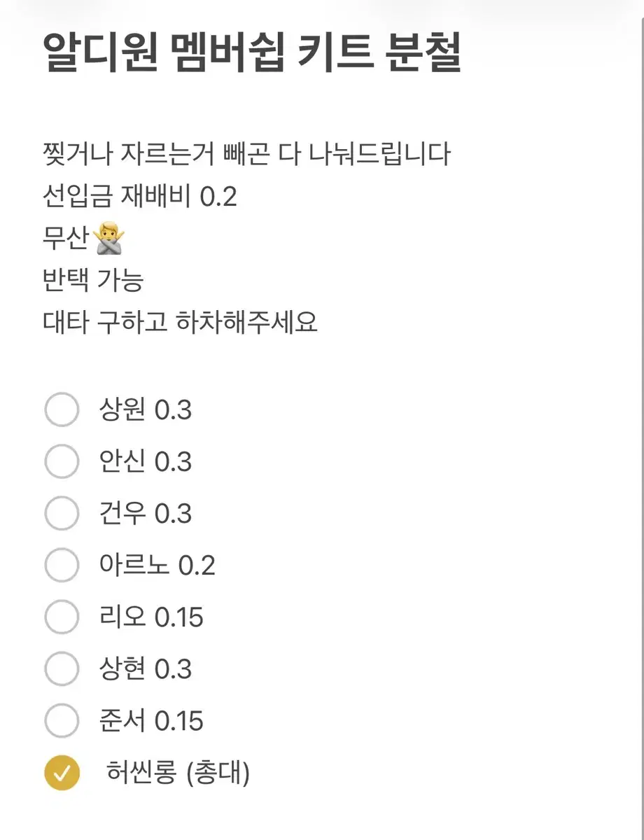Select the 상원 0.3 radio circle

click(x=62, y=410)
